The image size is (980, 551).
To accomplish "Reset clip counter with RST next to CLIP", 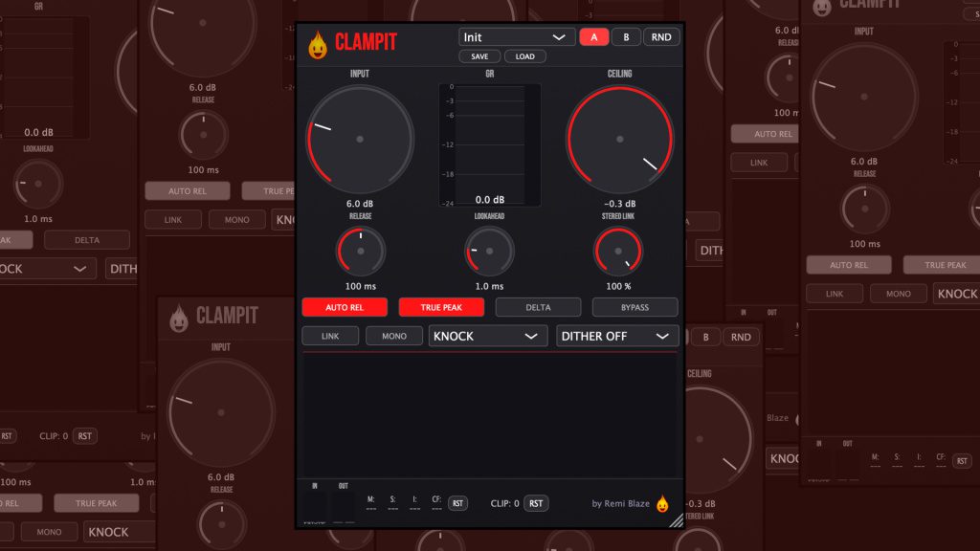I will [536, 503].
